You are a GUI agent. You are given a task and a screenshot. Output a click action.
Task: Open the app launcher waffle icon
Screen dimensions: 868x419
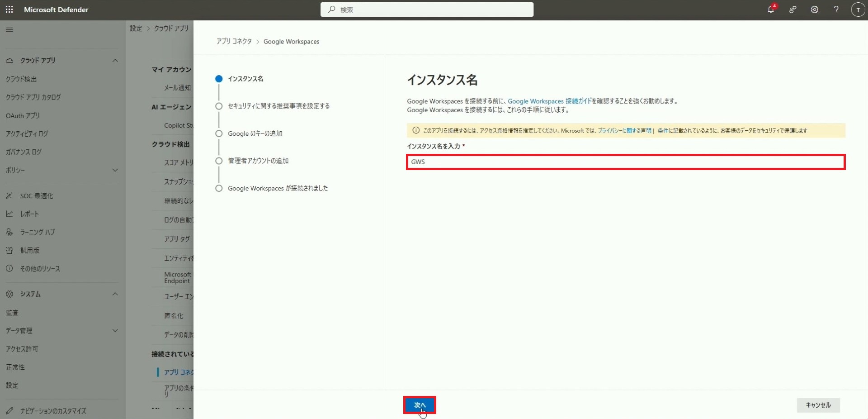click(x=9, y=10)
